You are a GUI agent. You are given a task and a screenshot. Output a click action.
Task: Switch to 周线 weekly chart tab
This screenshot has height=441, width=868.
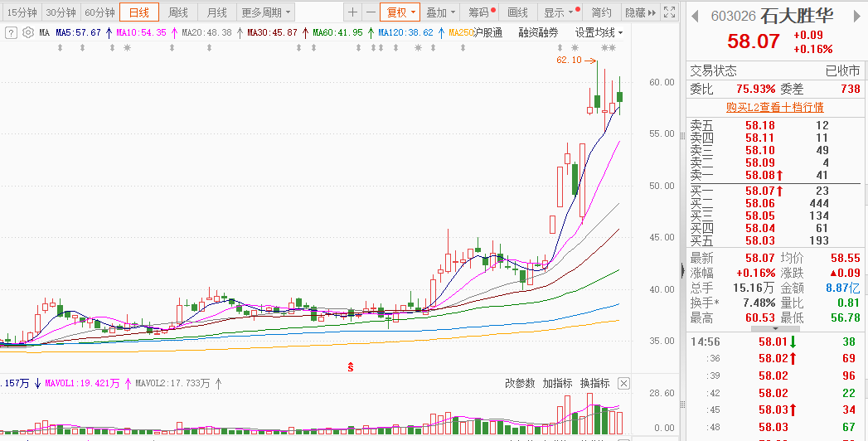(177, 12)
